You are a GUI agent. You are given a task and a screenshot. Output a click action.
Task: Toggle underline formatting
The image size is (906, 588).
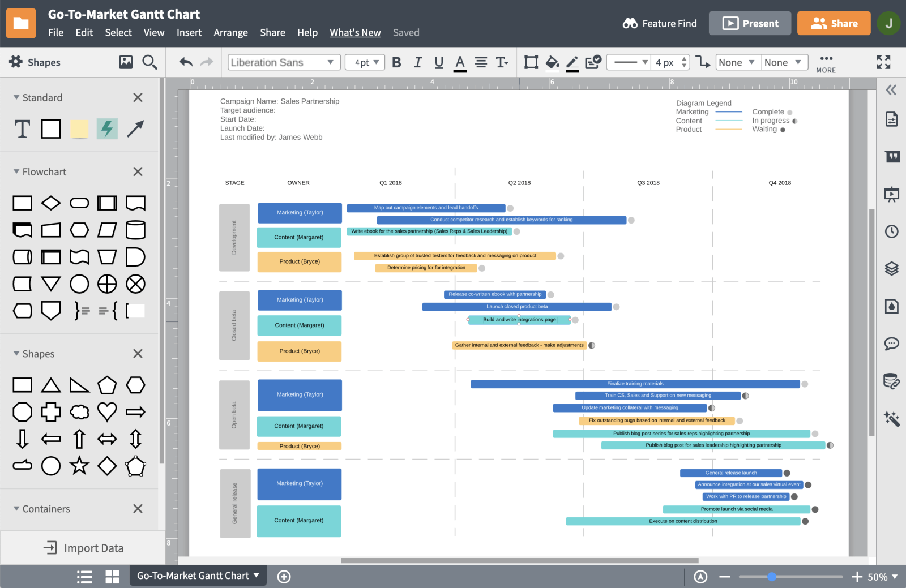[439, 63]
